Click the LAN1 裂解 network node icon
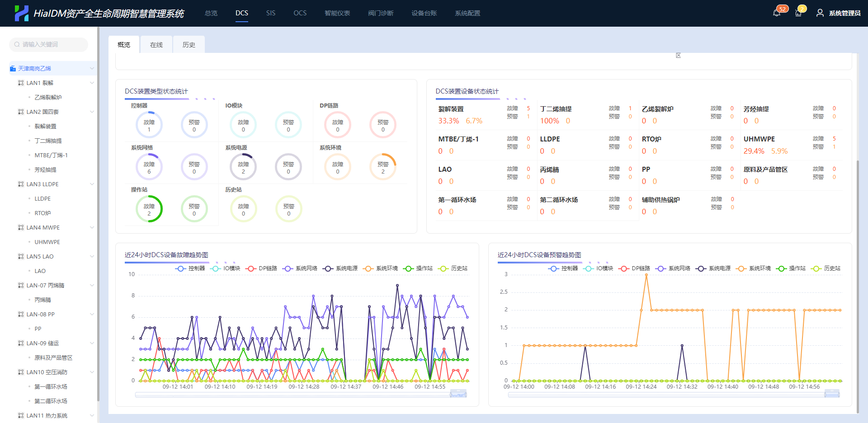The image size is (868, 423). [x=21, y=83]
